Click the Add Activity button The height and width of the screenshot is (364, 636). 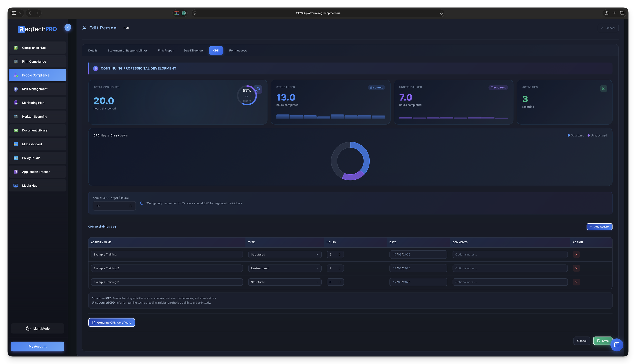pyautogui.click(x=599, y=226)
